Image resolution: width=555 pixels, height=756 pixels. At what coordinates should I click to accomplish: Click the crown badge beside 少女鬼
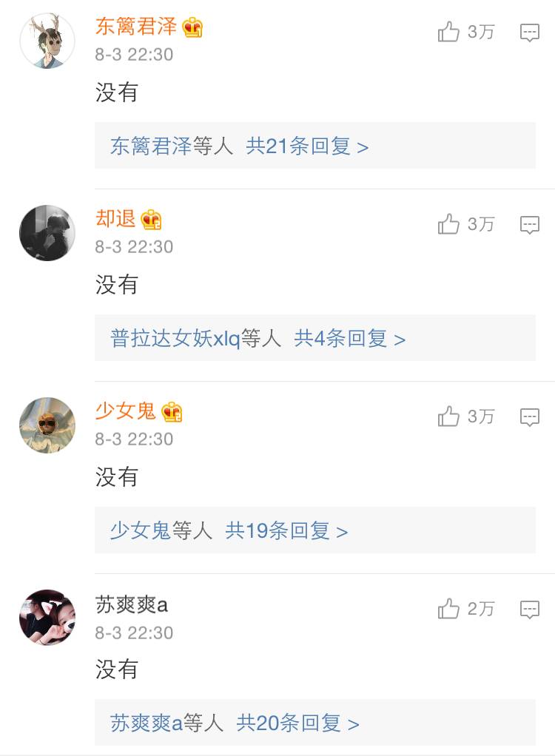[172, 412]
